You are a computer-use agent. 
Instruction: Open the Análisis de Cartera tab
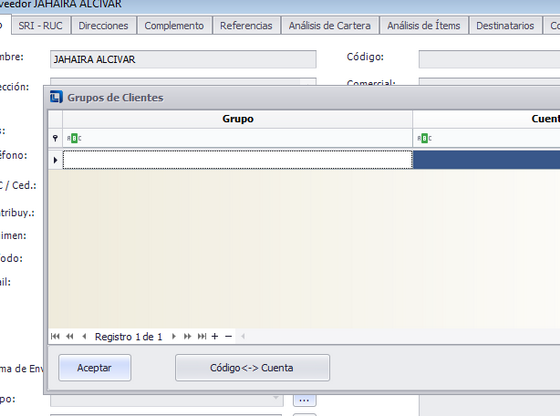pos(330,26)
